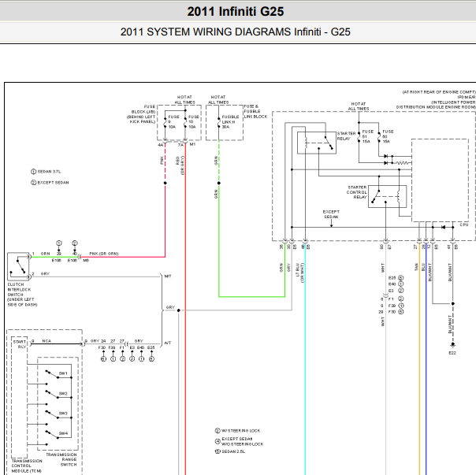The width and height of the screenshot is (476, 475).
Task: Click the "SEDAN 2.5L" legend note
Action: pyautogui.click(x=230, y=451)
